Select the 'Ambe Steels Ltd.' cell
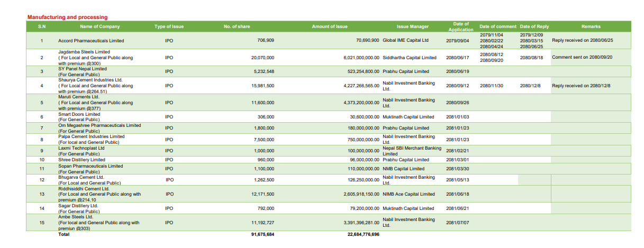The image size is (644, 248). tap(76, 217)
